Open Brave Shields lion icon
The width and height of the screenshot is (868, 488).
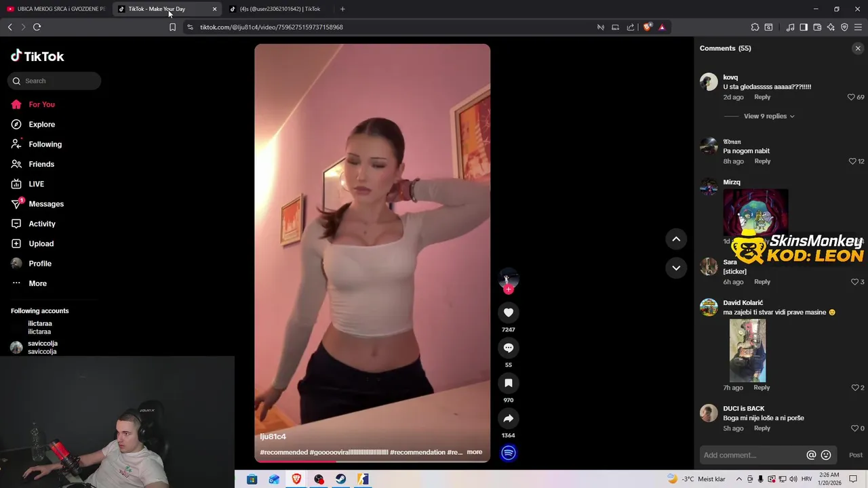pyautogui.click(x=647, y=27)
